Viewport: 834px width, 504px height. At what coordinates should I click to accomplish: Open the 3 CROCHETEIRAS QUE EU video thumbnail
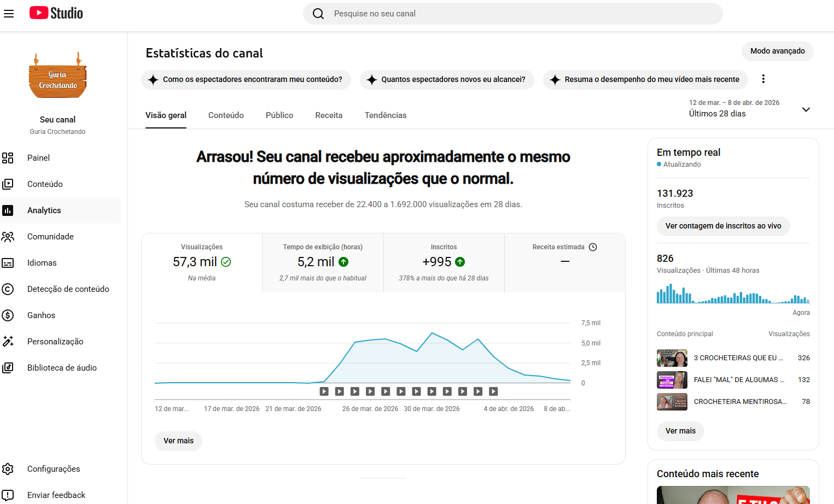coord(672,358)
